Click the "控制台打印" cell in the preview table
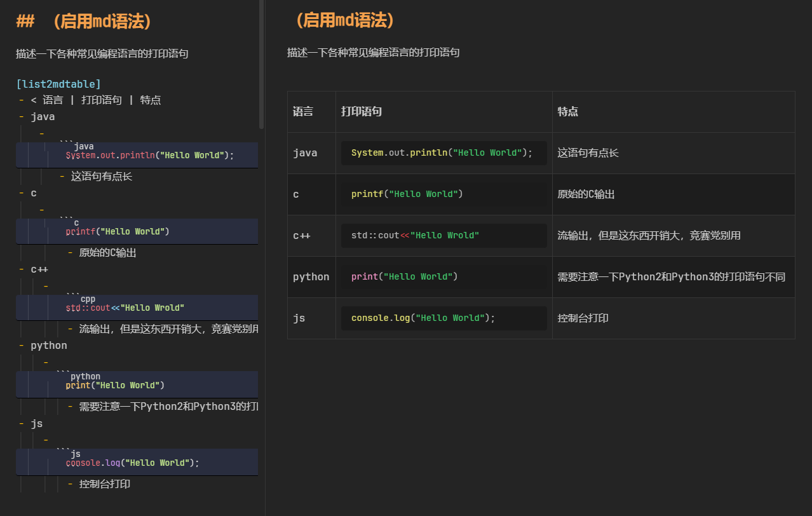The image size is (812, 516). (673, 318)
